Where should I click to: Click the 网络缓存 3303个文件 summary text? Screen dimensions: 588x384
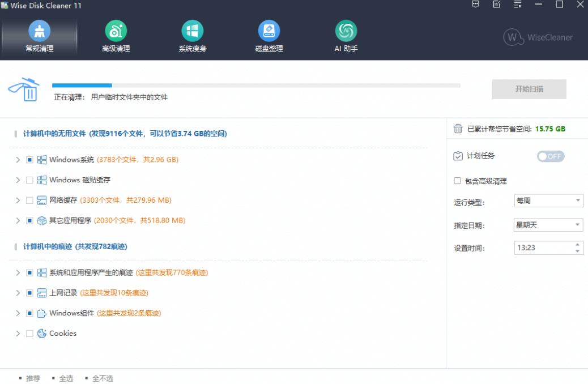pos(126,200)
